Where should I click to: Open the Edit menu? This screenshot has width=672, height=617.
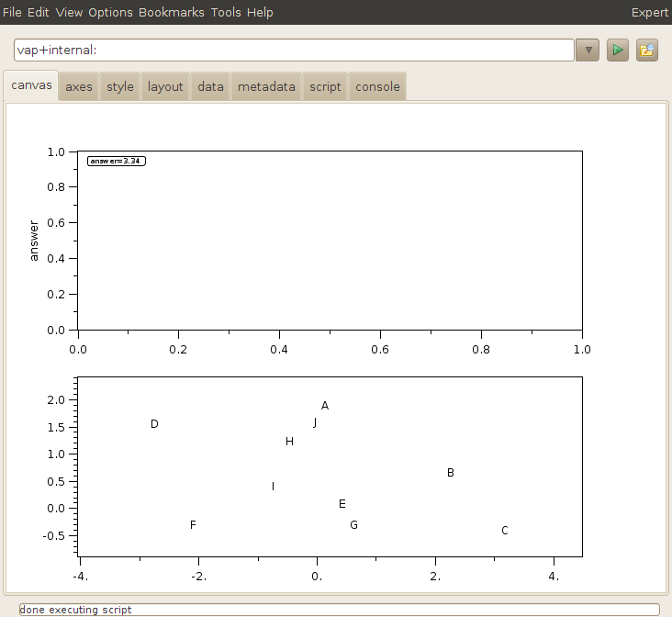[x=39, y=12]
